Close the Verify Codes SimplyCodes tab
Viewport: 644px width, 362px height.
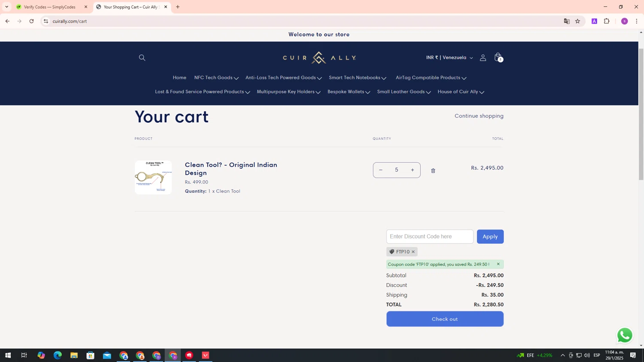(86, 7)
